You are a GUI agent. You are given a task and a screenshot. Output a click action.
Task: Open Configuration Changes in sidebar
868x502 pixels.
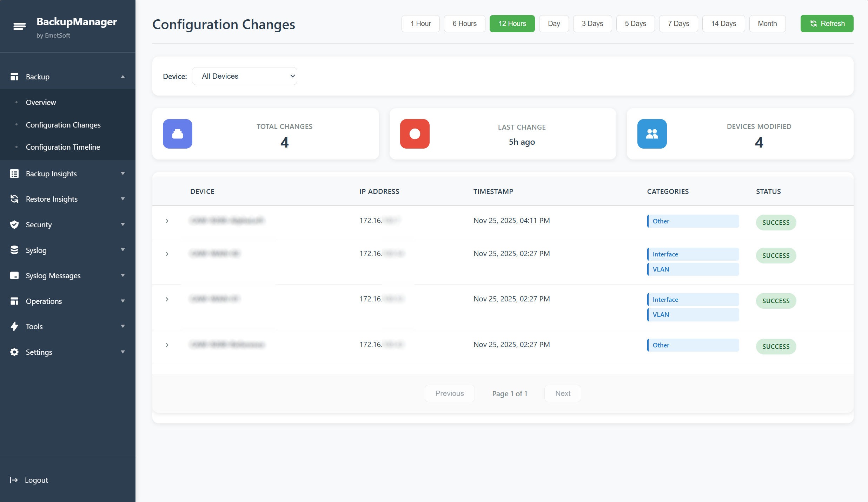[63, 125]
